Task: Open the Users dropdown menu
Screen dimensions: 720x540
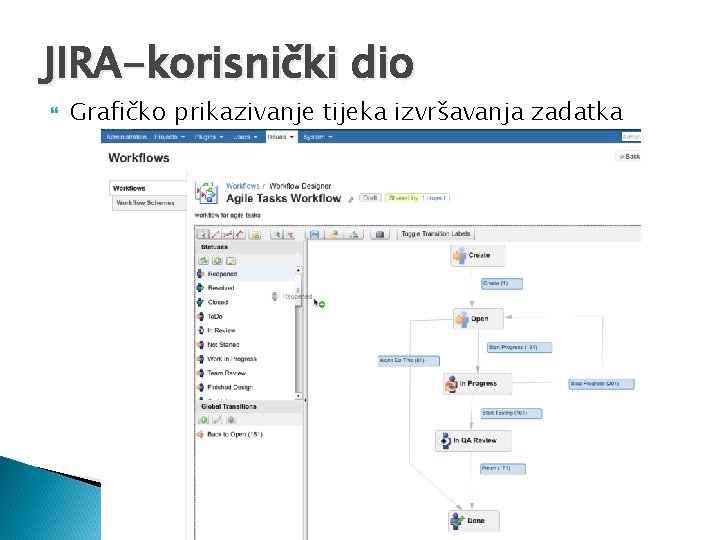Action: click(x=245, y=137)
